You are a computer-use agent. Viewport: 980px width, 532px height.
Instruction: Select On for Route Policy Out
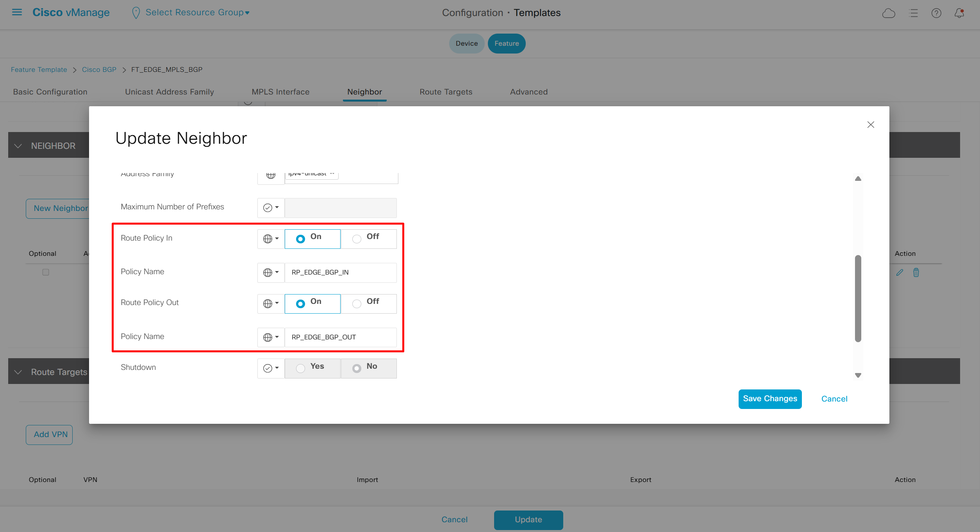pyautogui.click(x=300, y=304)
